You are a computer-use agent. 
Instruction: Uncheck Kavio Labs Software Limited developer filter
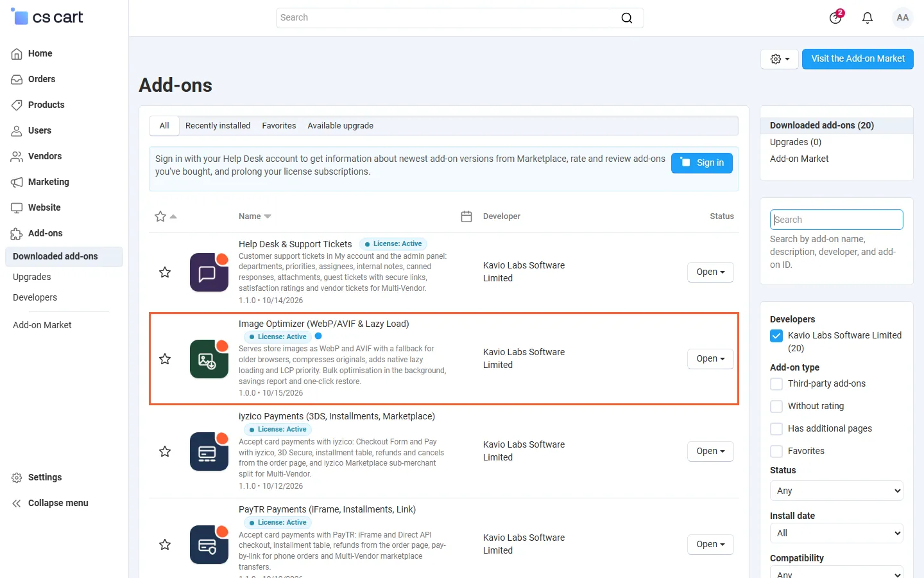(776, 336)
